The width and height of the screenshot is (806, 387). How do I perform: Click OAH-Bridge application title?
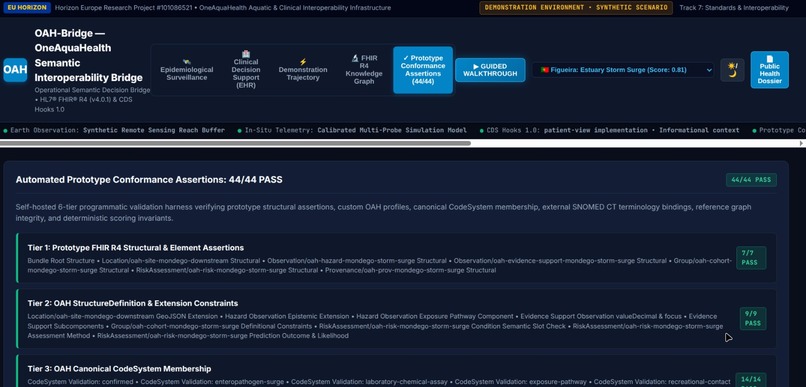click(88, 56)
